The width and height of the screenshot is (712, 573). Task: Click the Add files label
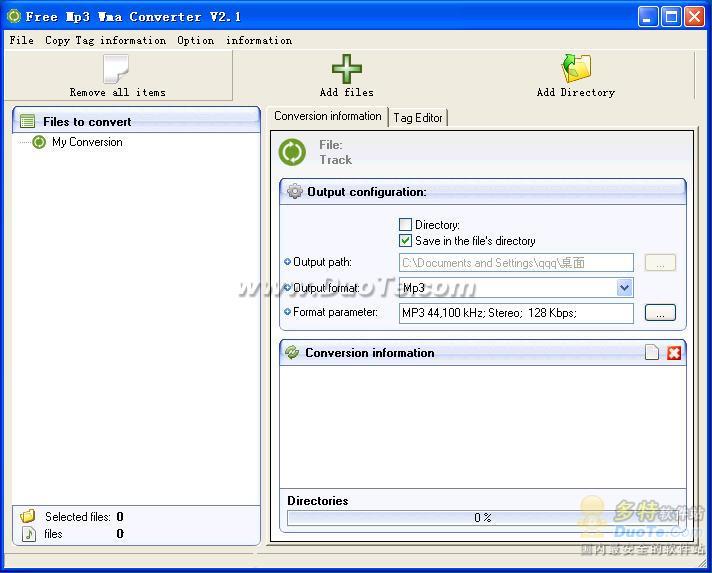[347, 92]
